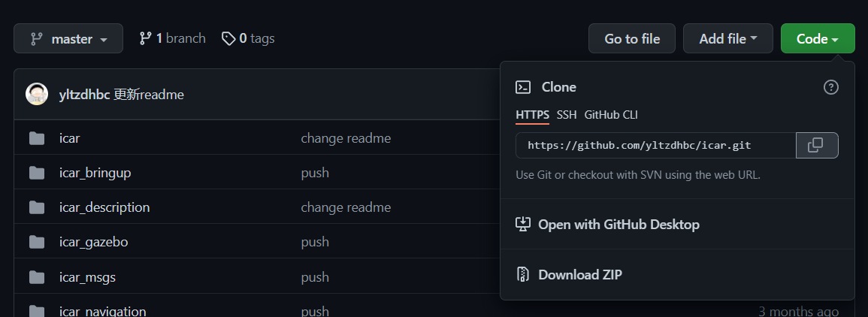Copy the repository clone URL
This screenshot has height=317, width=868.
tap(816, 146)
